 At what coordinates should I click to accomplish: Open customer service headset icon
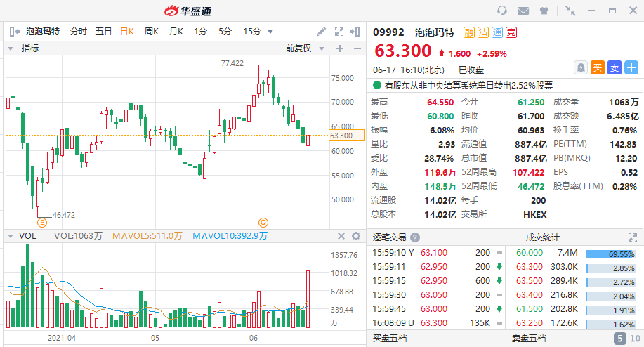pyautogui.click(x=502, y=11)
